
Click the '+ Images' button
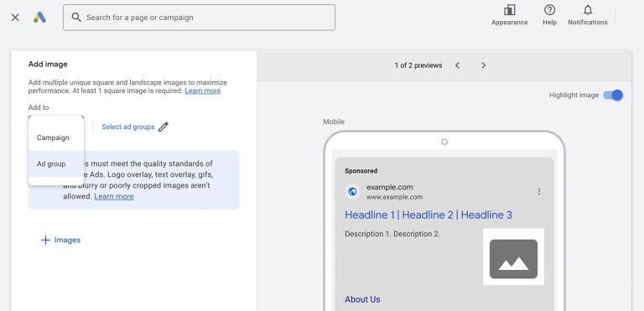60,240
